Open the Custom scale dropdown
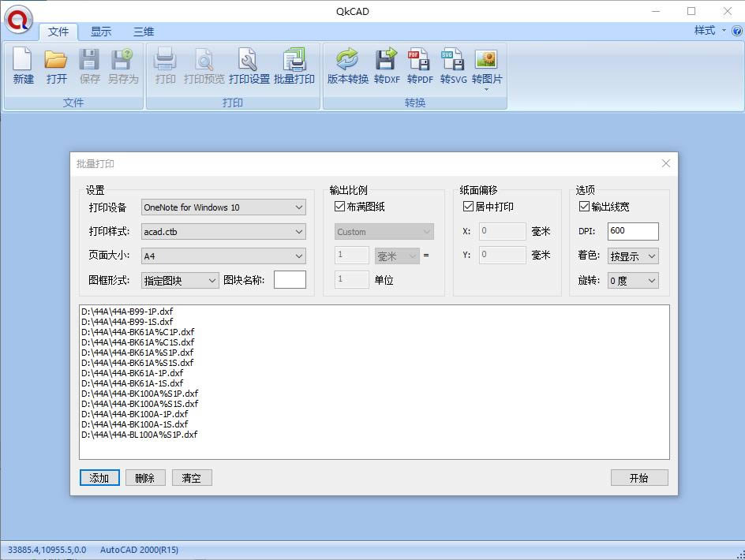This screenshot has width=745, height=560. pos(384,232)
